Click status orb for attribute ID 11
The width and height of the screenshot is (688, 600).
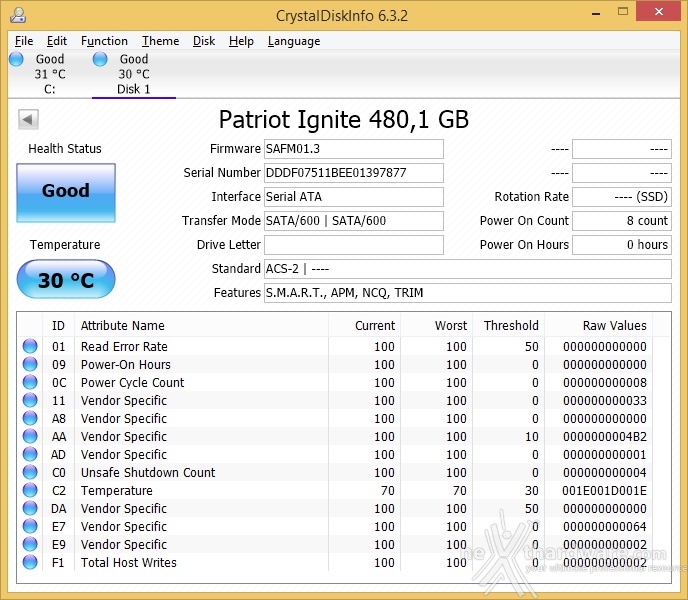point(30,400)
